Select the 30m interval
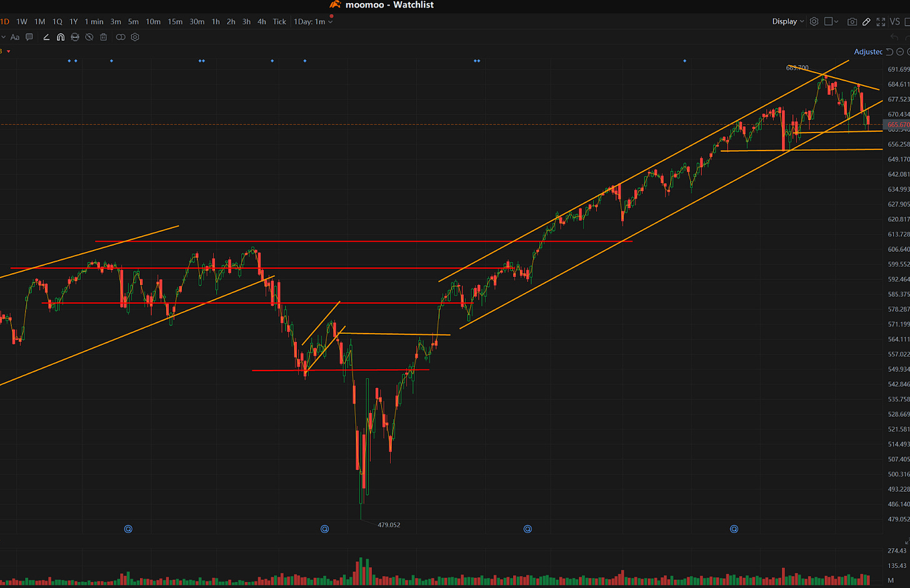This screenshot has height=588, width=910. 197,22
